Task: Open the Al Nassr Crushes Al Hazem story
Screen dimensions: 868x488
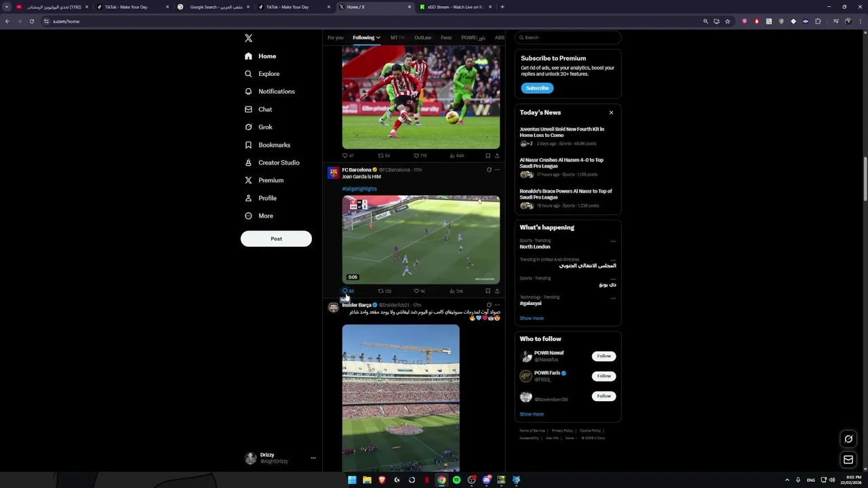Action: click(567, 167)
